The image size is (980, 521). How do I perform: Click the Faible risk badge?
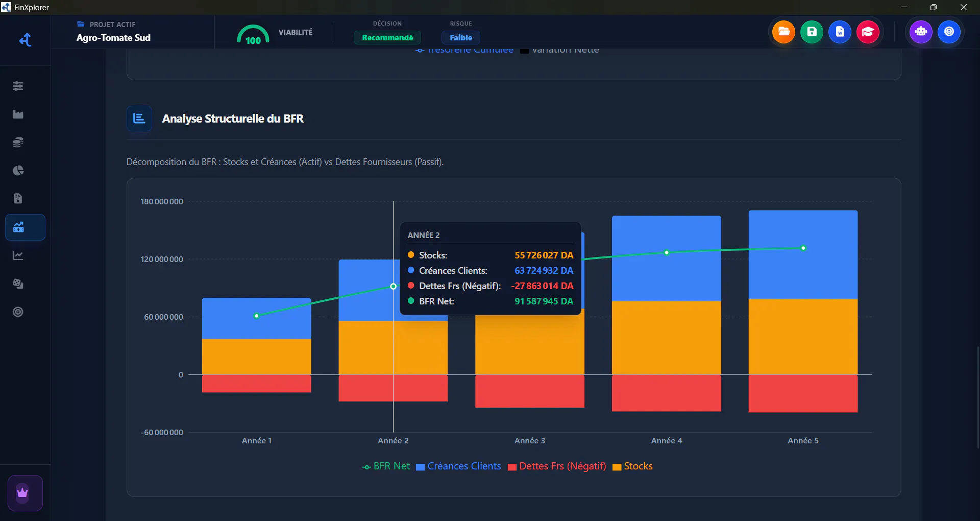(461, 38)
